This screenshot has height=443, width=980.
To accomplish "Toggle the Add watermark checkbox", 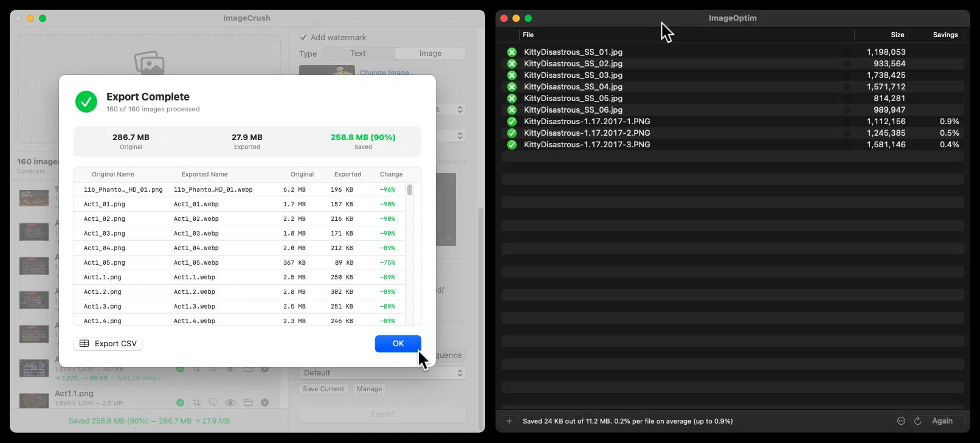I will click(x=303, y=38).
